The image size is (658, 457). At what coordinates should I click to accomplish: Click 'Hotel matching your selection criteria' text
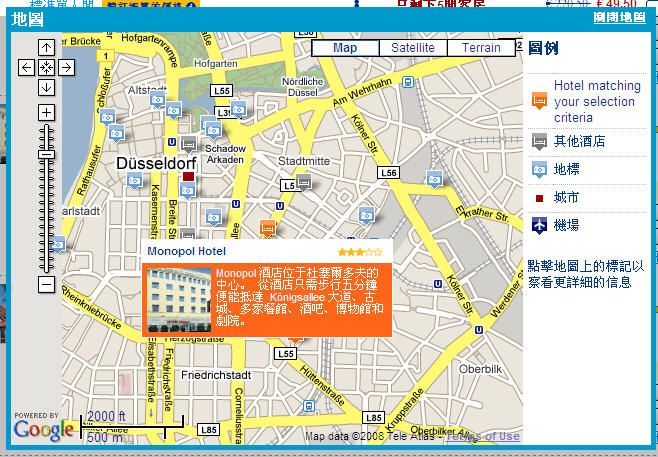[597, 102]
